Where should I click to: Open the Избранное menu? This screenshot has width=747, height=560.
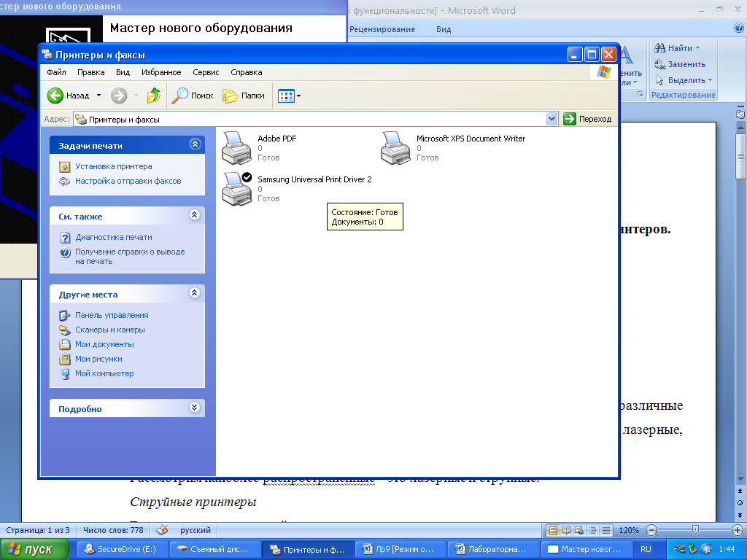point(161,72)
